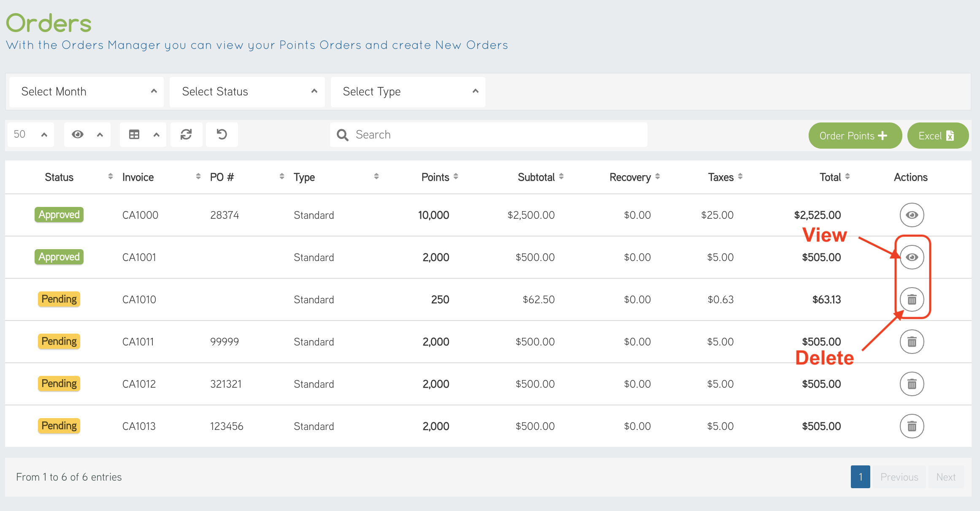Toggle column visibility eye dropdown

(87, 135)
